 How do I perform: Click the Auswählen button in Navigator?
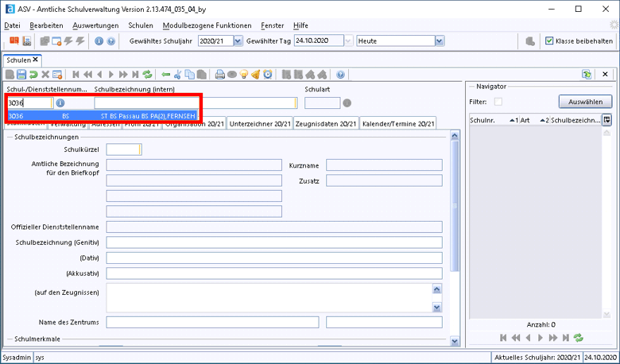point(585,102)
